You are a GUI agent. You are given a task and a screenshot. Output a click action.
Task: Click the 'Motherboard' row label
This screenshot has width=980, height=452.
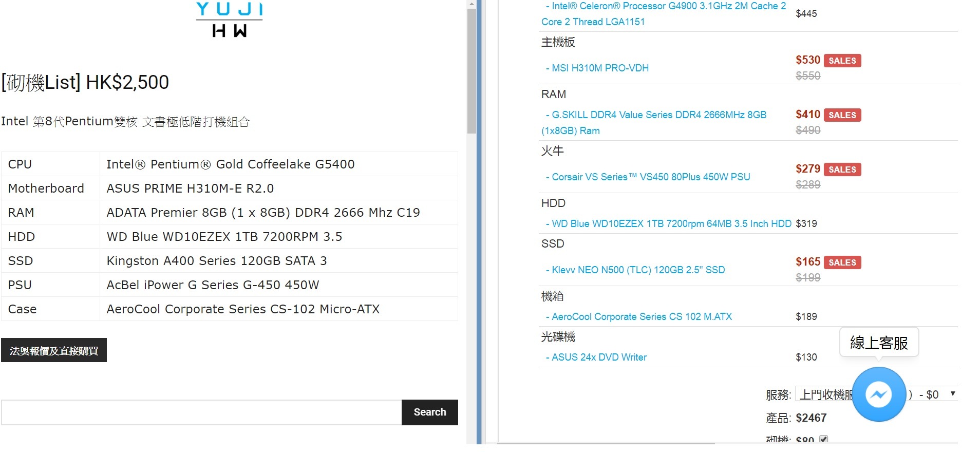click(x=46, y=189)
